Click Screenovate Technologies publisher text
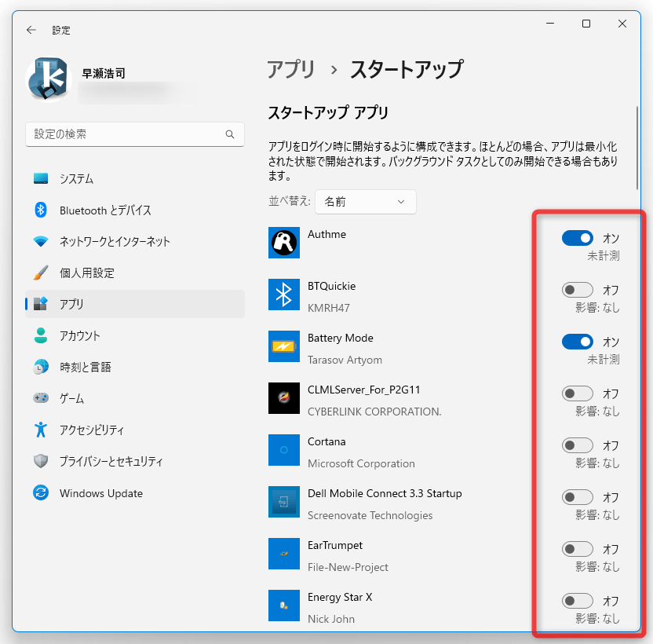 pos(370,515)
